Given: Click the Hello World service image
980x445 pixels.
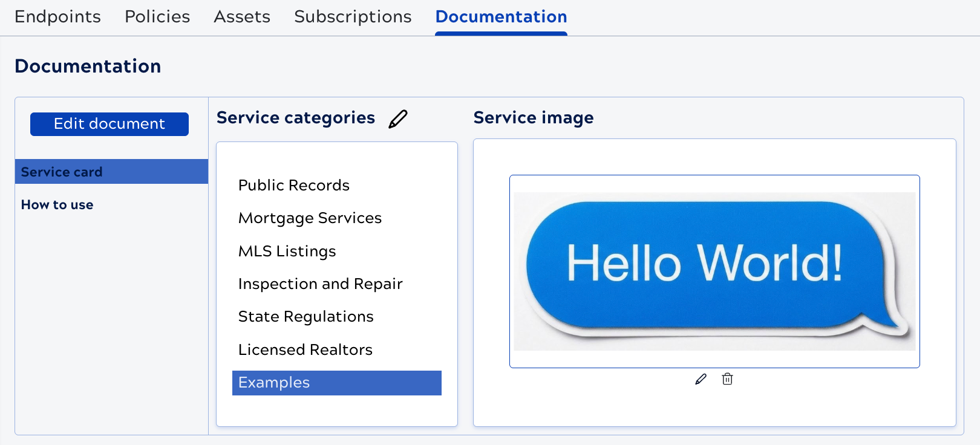Looking at the screenshot, I should pyautogui.click(x=714, y=271).
